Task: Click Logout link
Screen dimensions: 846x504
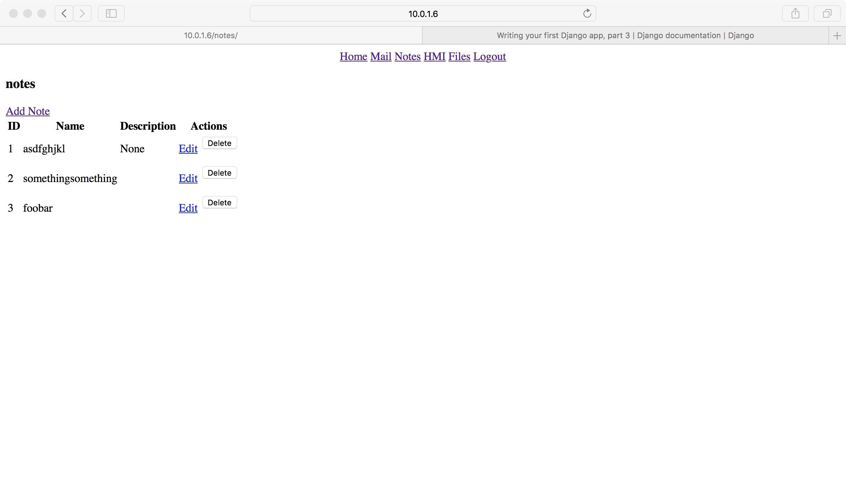Action: [489, 57]
